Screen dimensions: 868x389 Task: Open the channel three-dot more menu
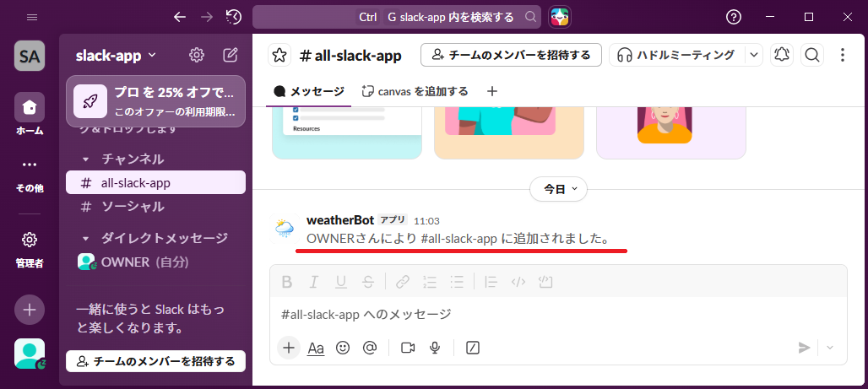[x=843, y=56]
